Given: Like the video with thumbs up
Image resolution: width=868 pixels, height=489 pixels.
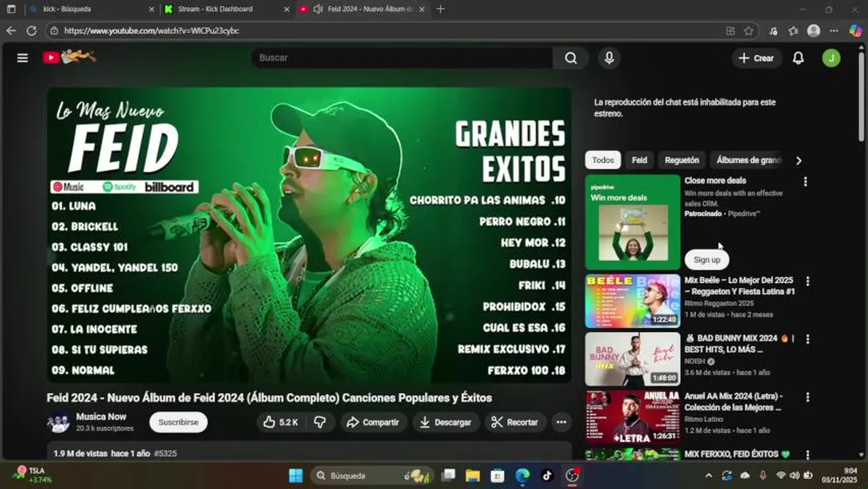Looking at the screenshot, I should point(281,422).
